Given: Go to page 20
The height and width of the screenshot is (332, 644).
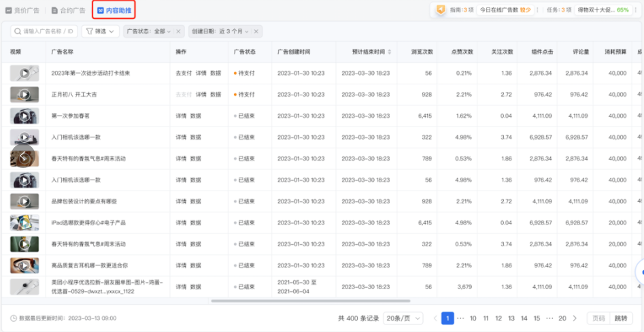Looking at the screenshot, I should [562, 318].
